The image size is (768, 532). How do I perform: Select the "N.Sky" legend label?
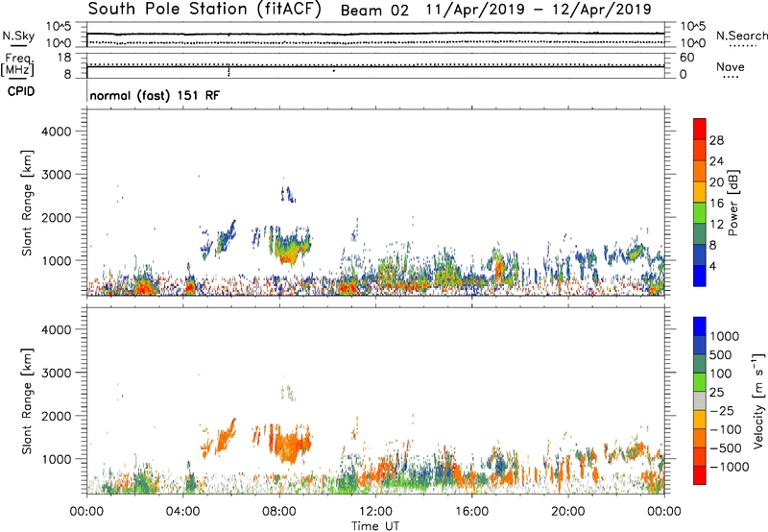(x=18, y=36)
